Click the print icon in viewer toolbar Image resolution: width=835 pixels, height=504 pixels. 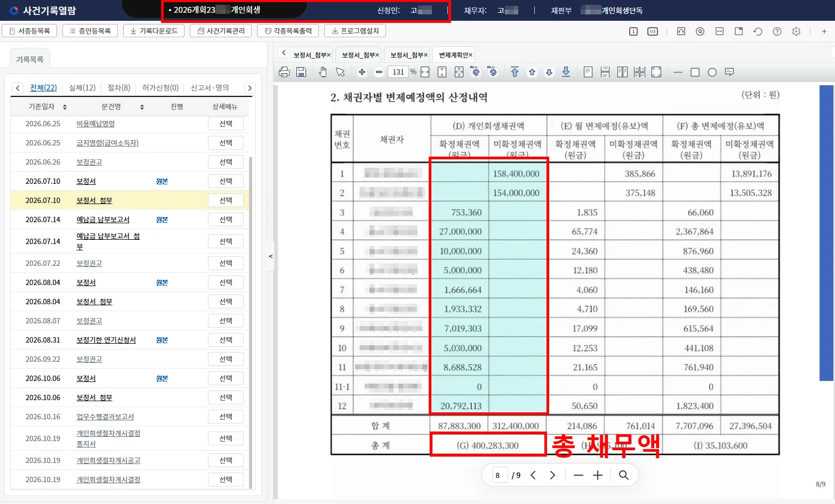pyautogui.click(x=284, y=72)
